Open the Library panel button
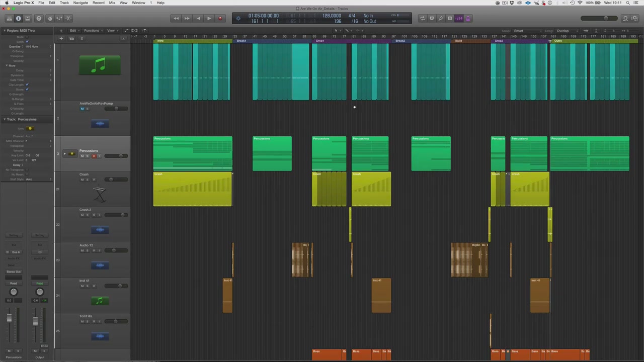Image resolution: width=644 pixels, height=362 pixels. (9, 19)
